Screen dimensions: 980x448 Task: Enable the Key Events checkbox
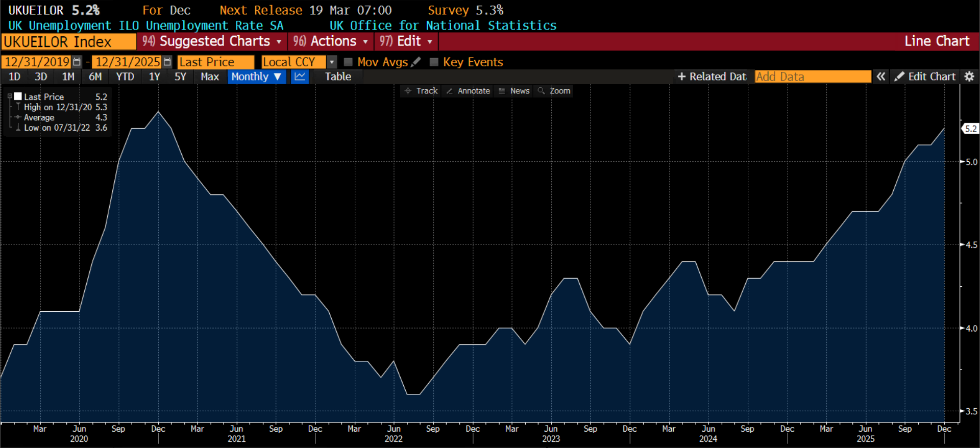(x=434, y=62)
